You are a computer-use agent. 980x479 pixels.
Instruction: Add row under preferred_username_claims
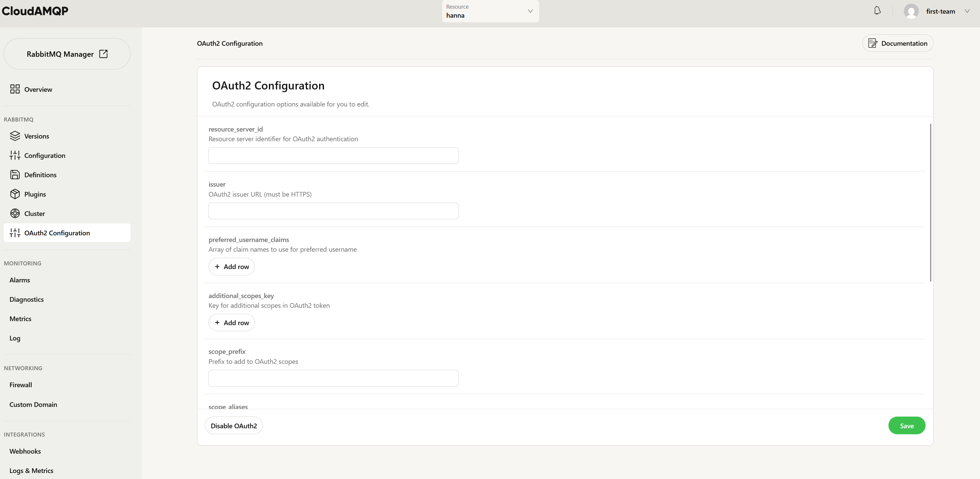[x=231, y=266]
